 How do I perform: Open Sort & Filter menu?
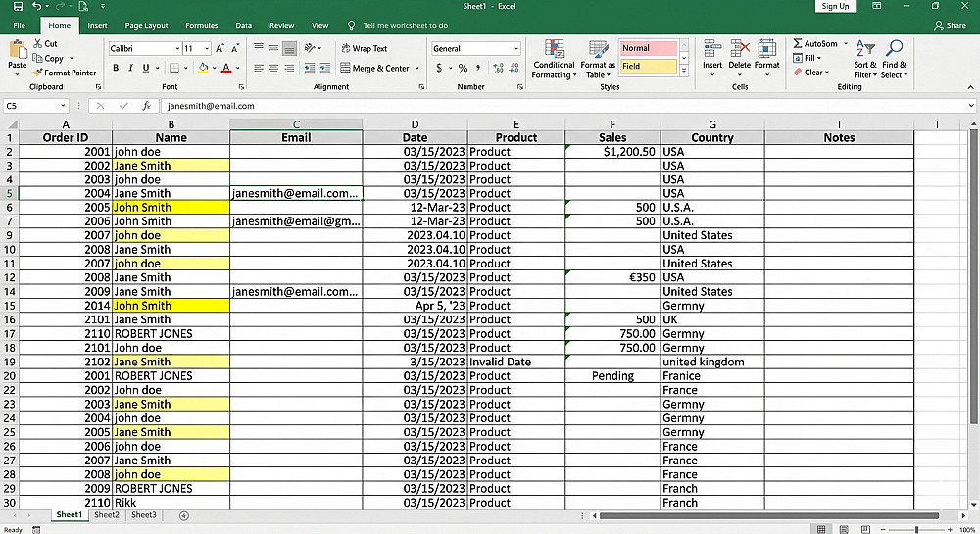[865, 60]
